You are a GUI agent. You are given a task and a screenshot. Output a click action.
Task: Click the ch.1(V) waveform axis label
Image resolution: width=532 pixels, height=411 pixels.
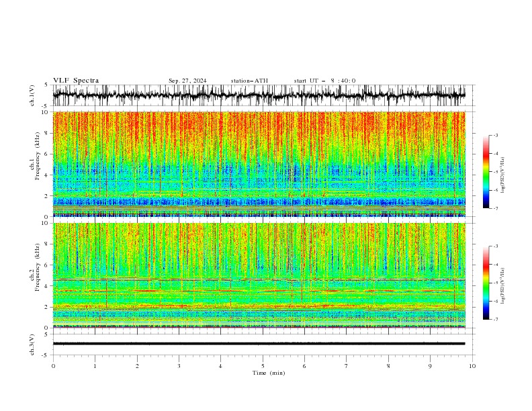tap(32, 95)
